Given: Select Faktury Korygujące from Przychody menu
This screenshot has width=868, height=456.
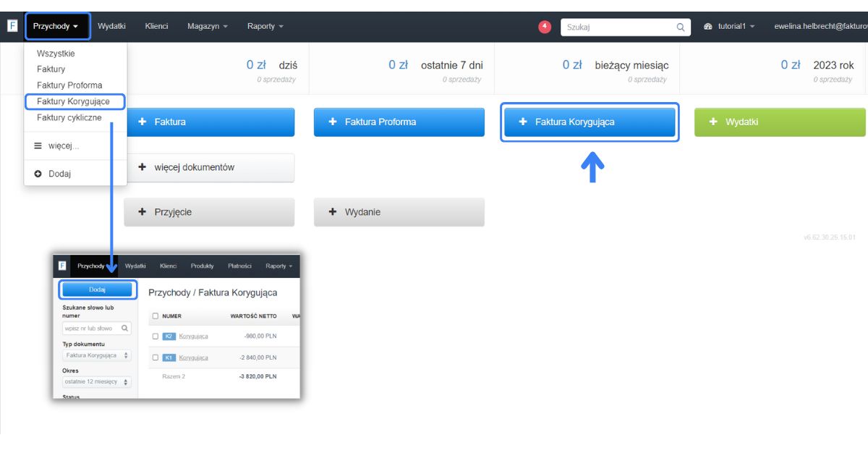Looking at the screenshot, I should [x=74, y=101].
